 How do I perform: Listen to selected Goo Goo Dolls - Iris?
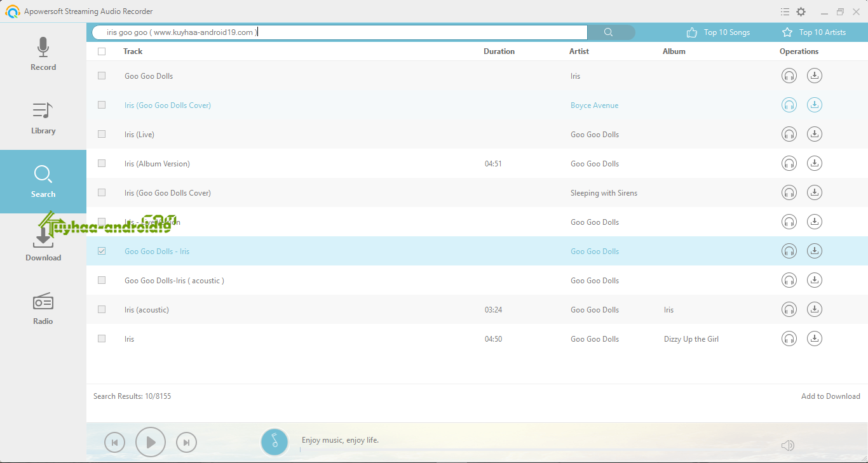(x=789, y=252)
